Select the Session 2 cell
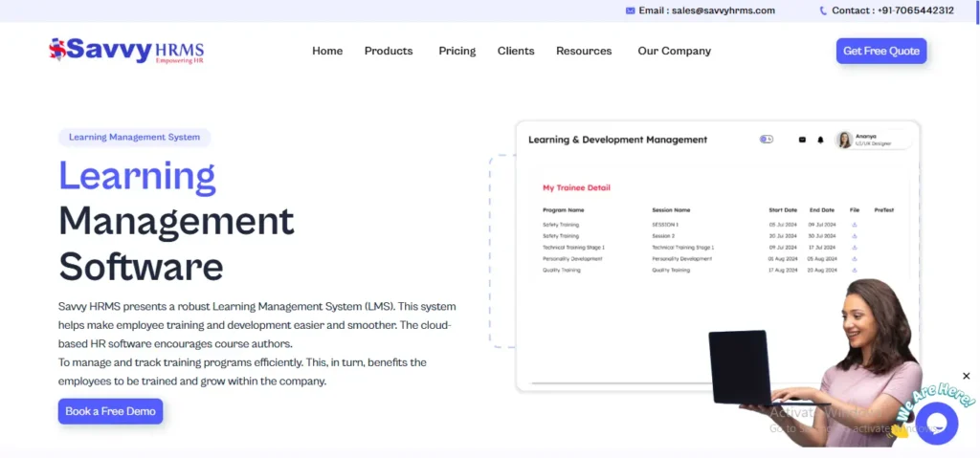The width and height of the screenshot is (980, 458). tap(663, 236)
